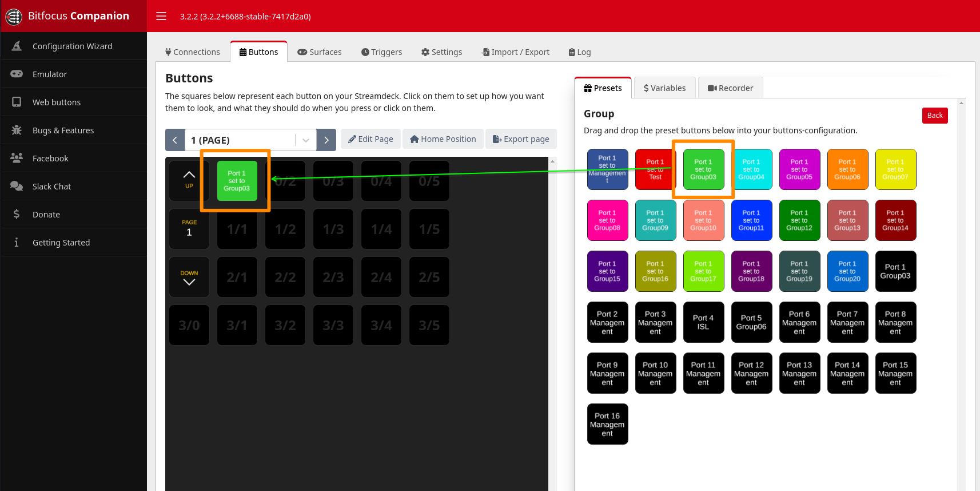Image resolution: width=980 pixels, height=491 pixels.
Task: Open the Recorder tab
Action: click(730, 88)
